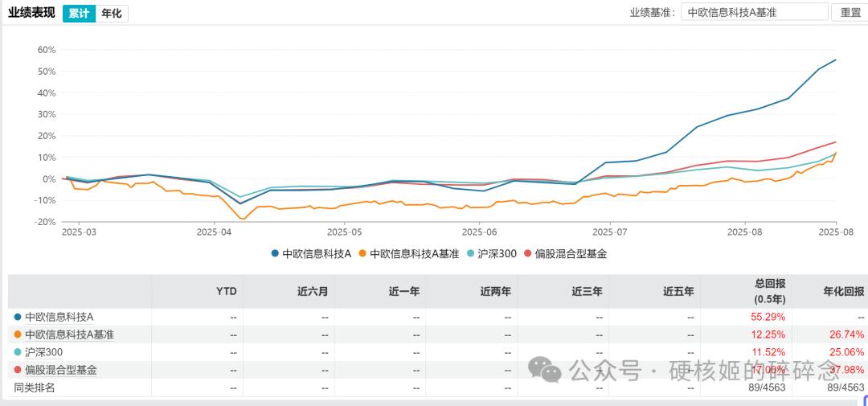Click the 近六月 column header

click(x=314, y=291)
